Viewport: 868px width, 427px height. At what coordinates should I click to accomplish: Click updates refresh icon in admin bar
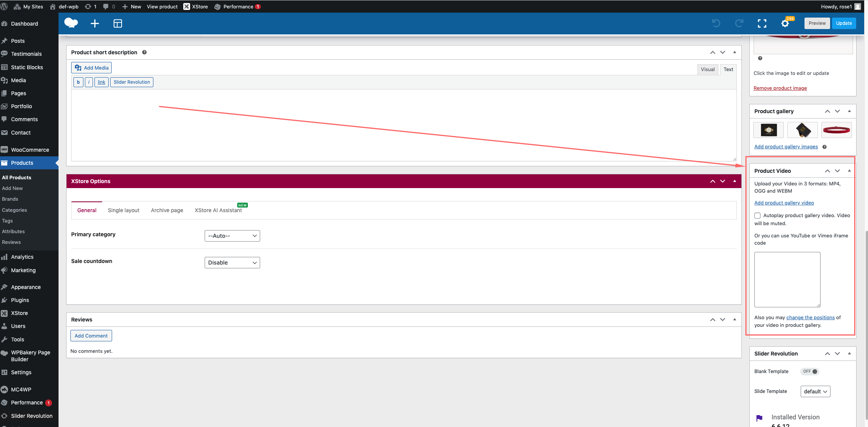[91, 6]
